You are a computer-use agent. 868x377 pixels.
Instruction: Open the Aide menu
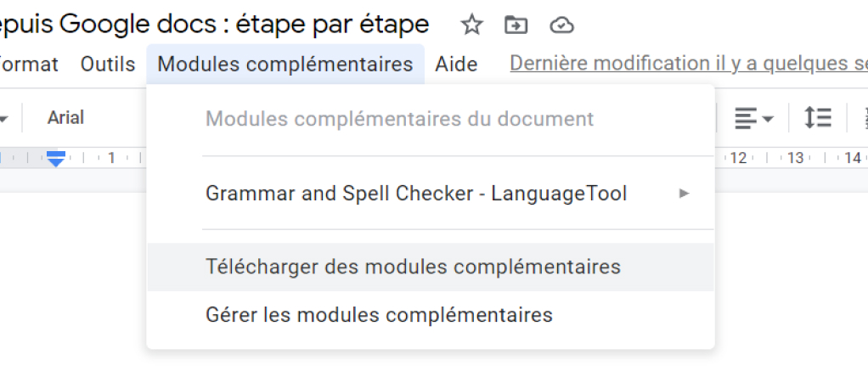(x=456, y=65)
